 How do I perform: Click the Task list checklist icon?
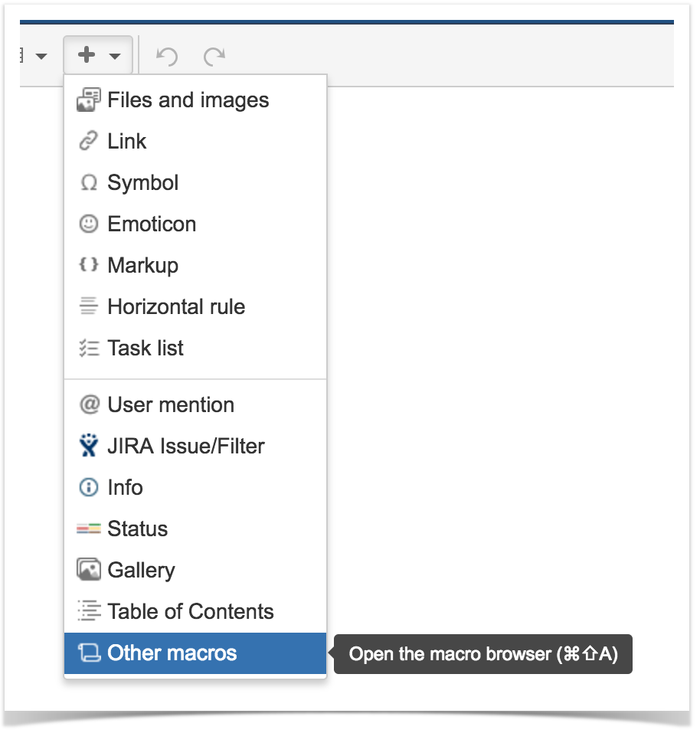[88, 348]
